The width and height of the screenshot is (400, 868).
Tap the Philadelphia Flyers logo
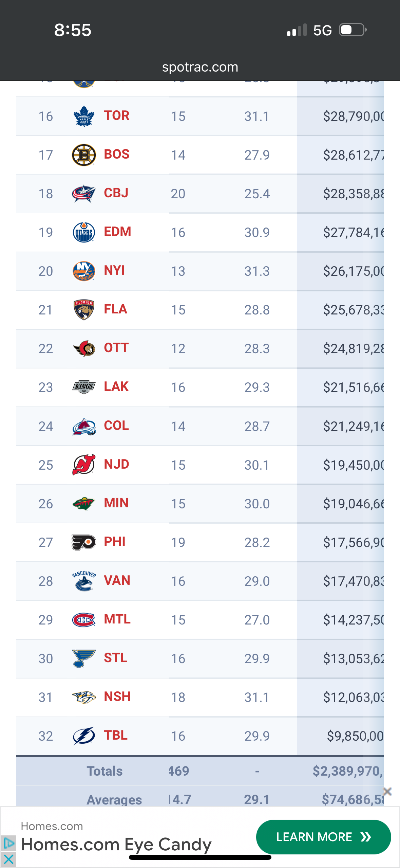pyautogui.click(x=84, y=542)
